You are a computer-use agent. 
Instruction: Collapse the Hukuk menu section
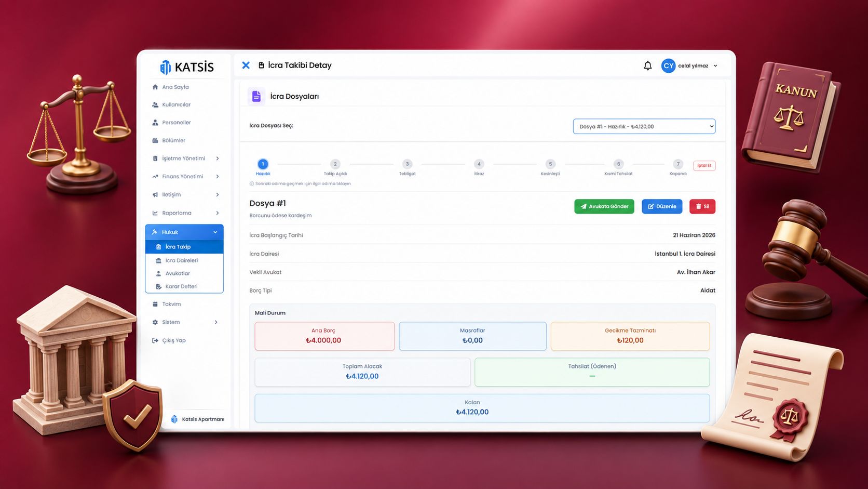point(184,232)
